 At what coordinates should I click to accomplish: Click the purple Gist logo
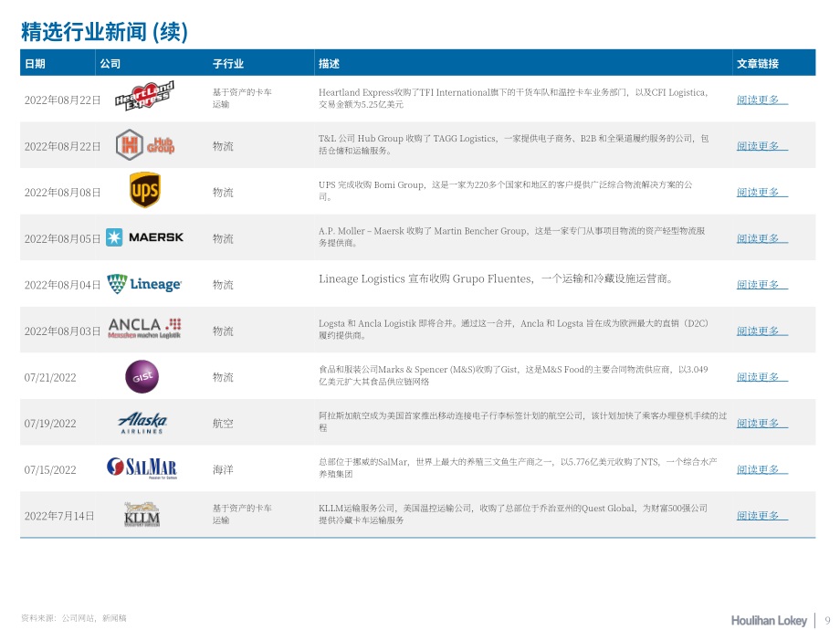pos(142,376)
